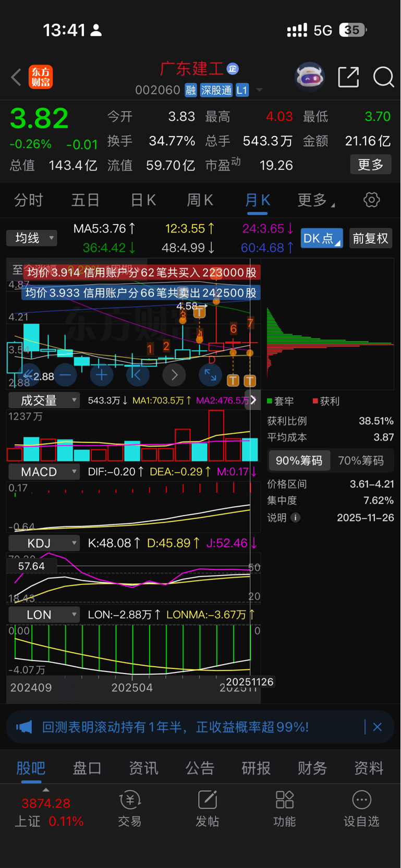Tap 更多 quote details button
Image resolution: width=401 pixels, height=868 pixels.
[x=371, y=165]
